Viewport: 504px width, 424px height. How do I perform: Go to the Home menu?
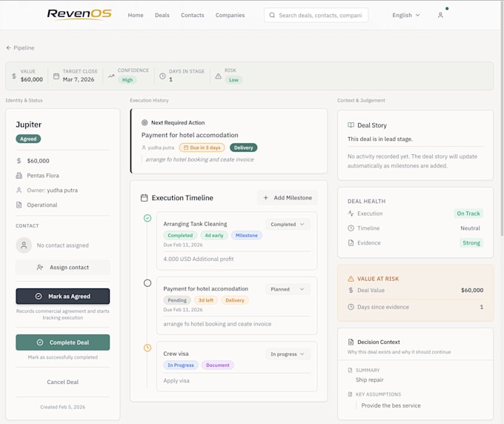click(x=136, y=15)
